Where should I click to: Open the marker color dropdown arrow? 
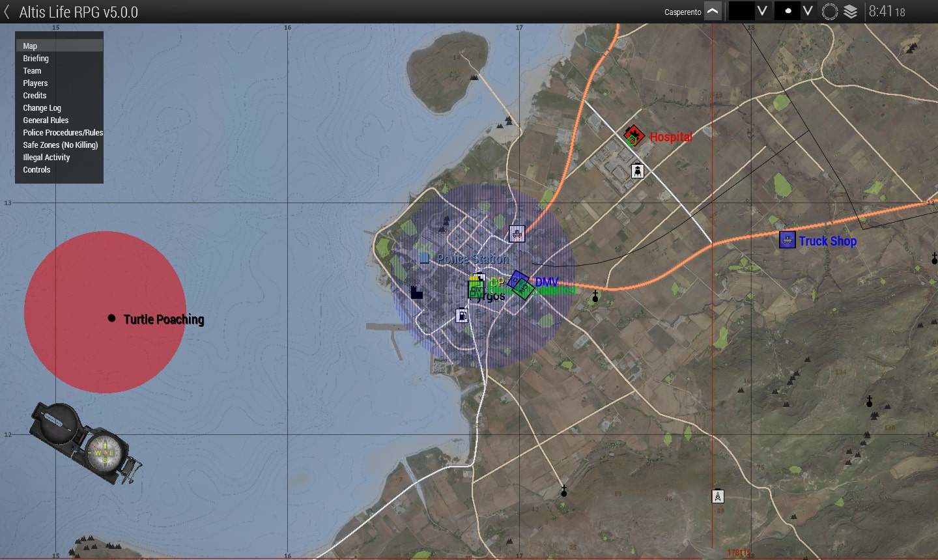click(x=761, y=12)
